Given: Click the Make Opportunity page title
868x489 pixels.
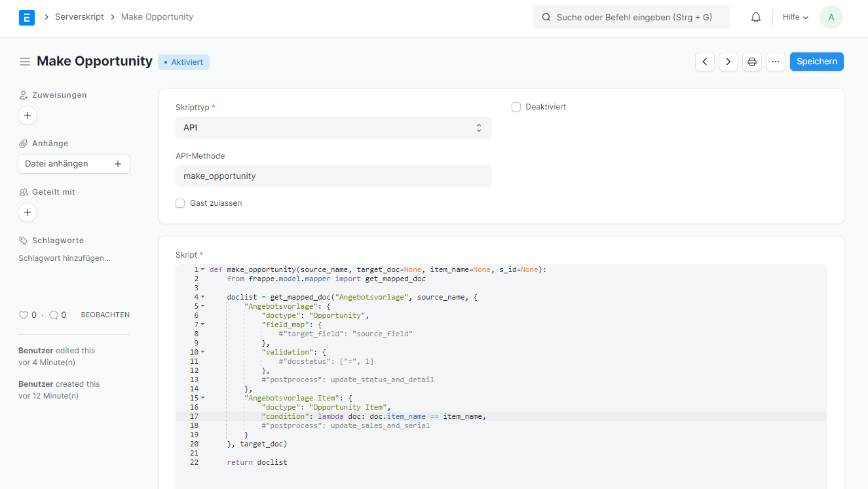Looking at the screenshot, I should tap(95, 61).
